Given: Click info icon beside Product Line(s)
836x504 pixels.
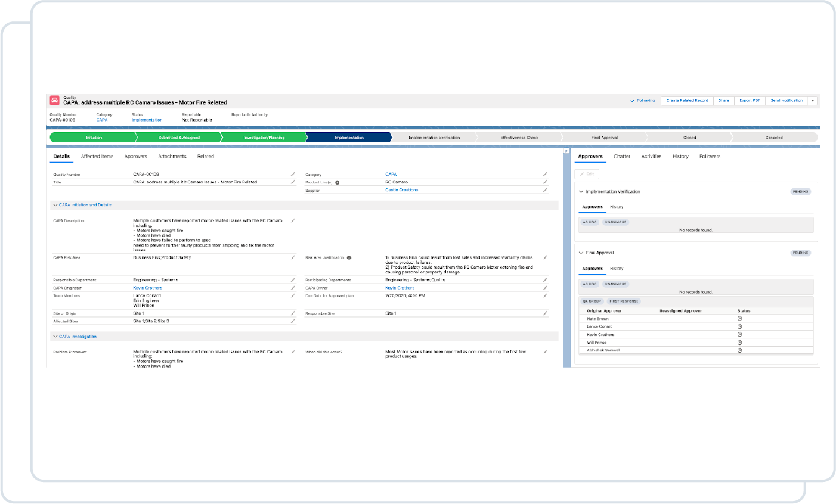Looking at the screenshot, I should coord(338,183).
